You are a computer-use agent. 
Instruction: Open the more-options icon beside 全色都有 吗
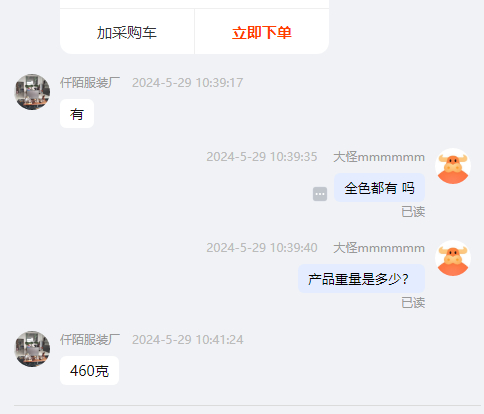pos(320,194)
